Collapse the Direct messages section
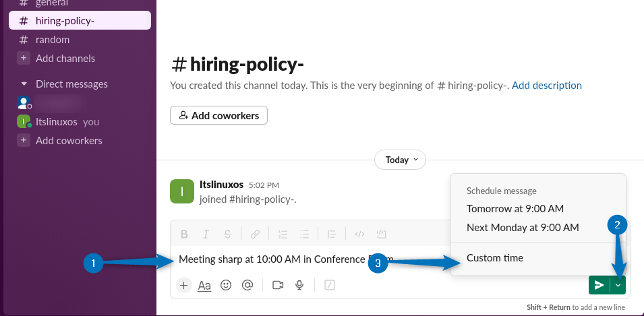644x316 pixels. pyautogui.click(x=24, y=84)
